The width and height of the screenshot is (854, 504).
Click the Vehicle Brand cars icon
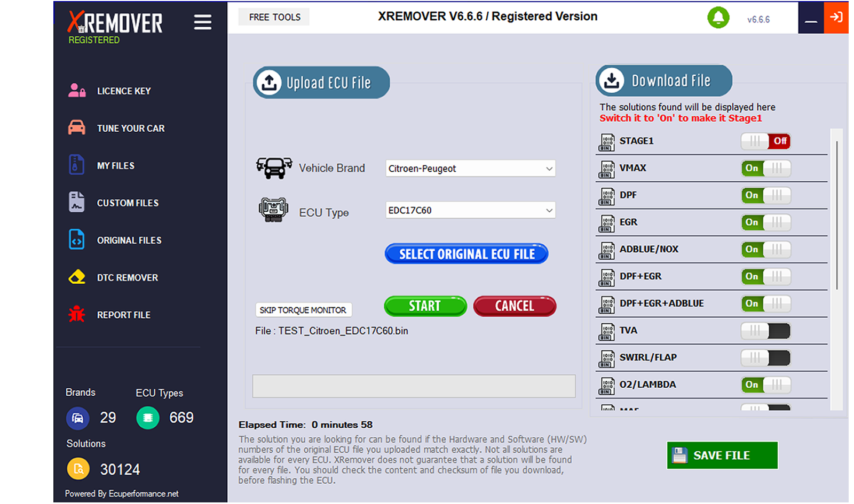(274, 167)
